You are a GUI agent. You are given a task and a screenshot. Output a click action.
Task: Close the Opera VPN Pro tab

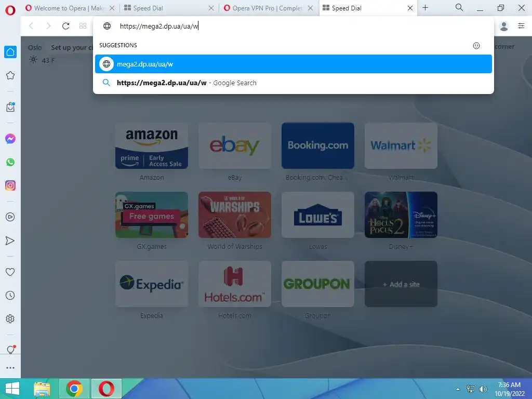click(310, 8)
